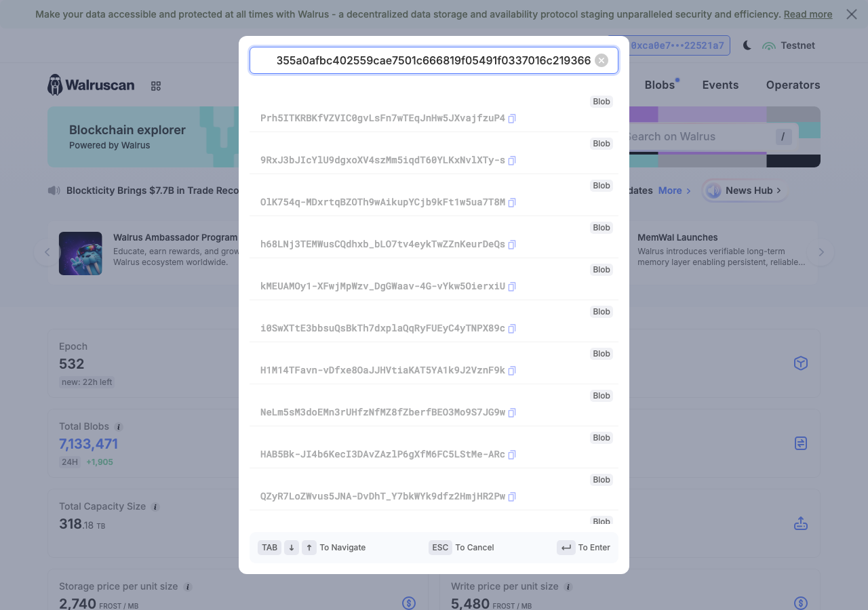Show info for Write price per unit size
Viewport: 868px width, 610px height.
(x=568, y=587)
